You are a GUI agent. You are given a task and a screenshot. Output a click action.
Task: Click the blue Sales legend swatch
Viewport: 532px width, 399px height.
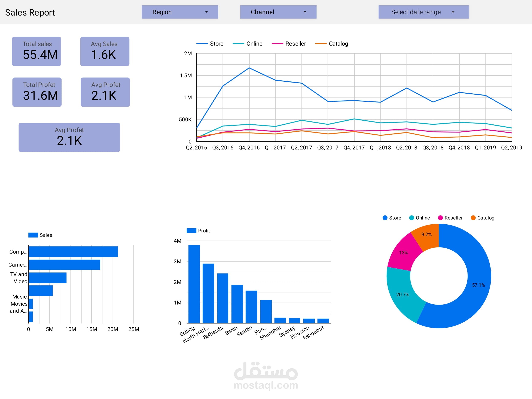33,235
